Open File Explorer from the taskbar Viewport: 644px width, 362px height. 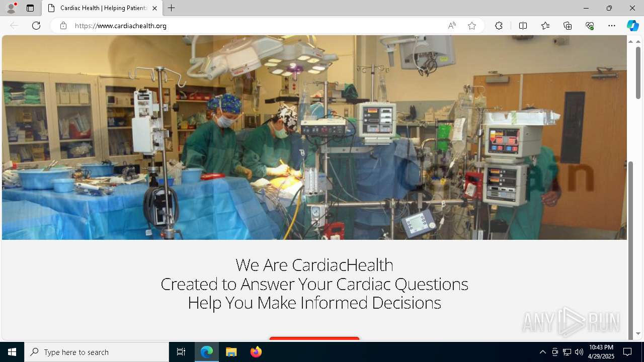click(231, 352)
